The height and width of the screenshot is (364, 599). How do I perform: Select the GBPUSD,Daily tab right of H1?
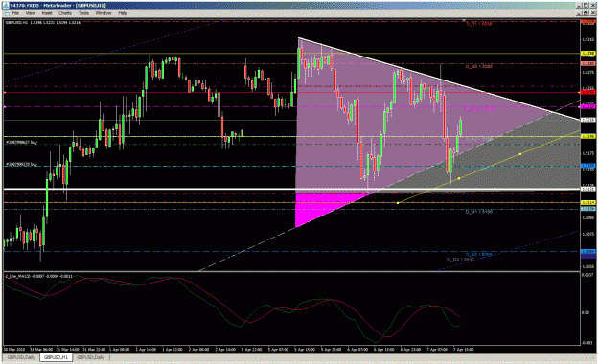point(90,357)
